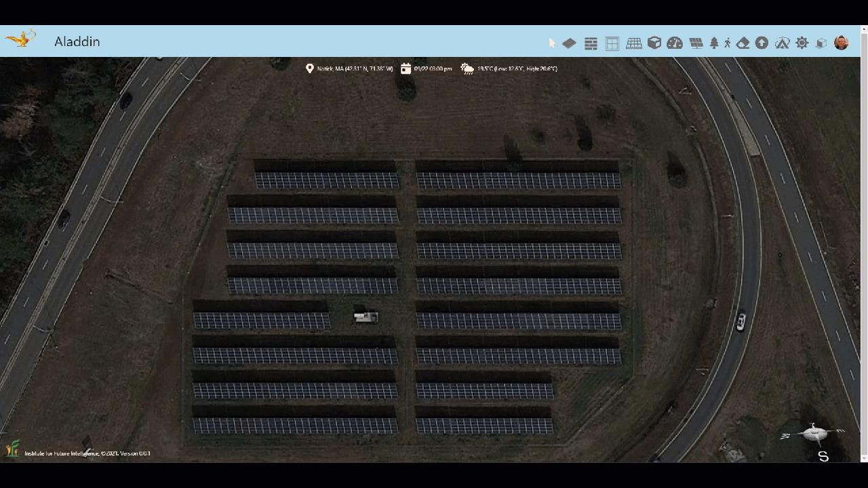868x488 pixels.
Task: Select the Roof grid tool
Action: coord(633,43)
